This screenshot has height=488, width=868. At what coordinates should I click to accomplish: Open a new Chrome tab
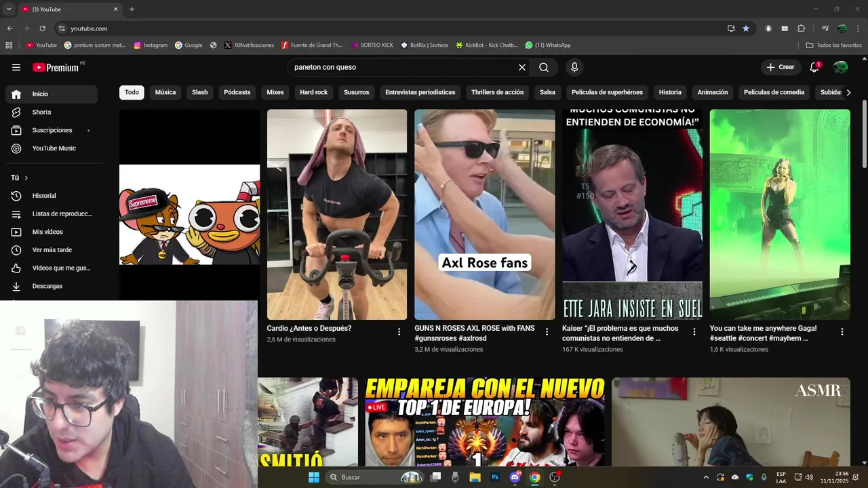point(132,9)
